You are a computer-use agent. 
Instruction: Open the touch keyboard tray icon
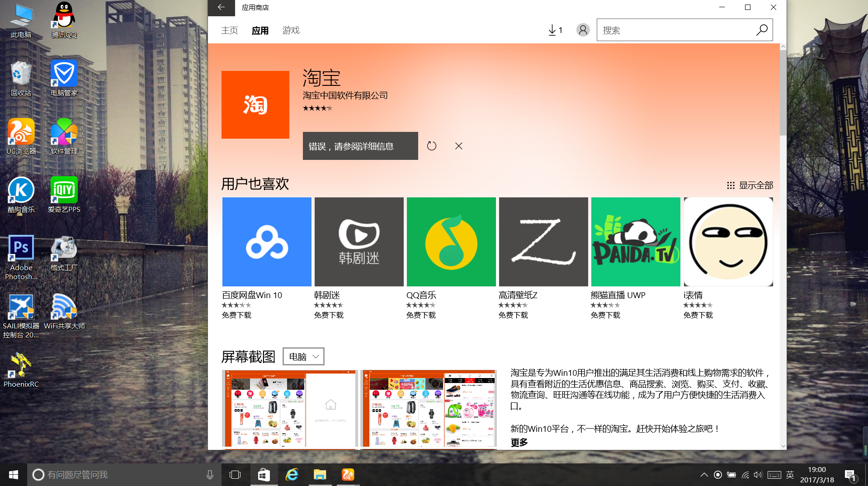coord(774,475)
